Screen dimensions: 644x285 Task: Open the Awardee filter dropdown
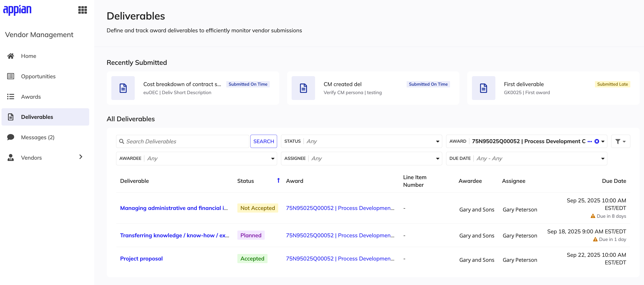pos(196,159)
